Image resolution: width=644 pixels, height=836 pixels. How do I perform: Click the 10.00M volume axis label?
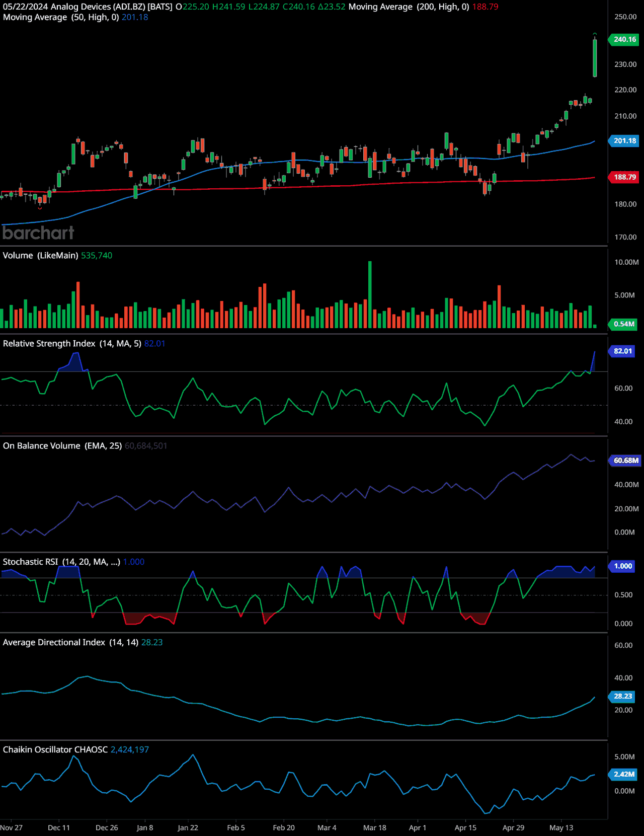click(626, 262)
